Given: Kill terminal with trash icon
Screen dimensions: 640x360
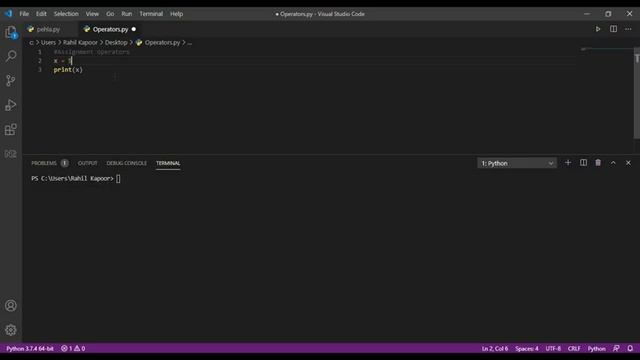Looking at the screenshot, I should coord(598,163).
